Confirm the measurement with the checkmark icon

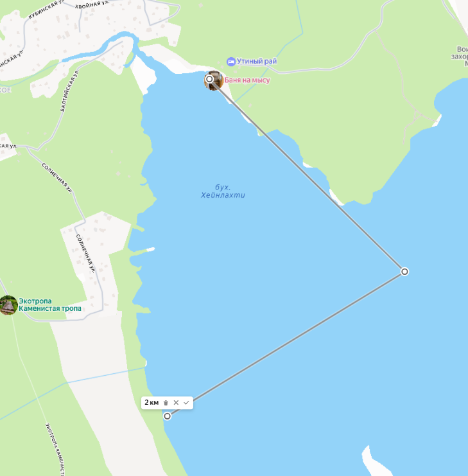click(186, 403)
